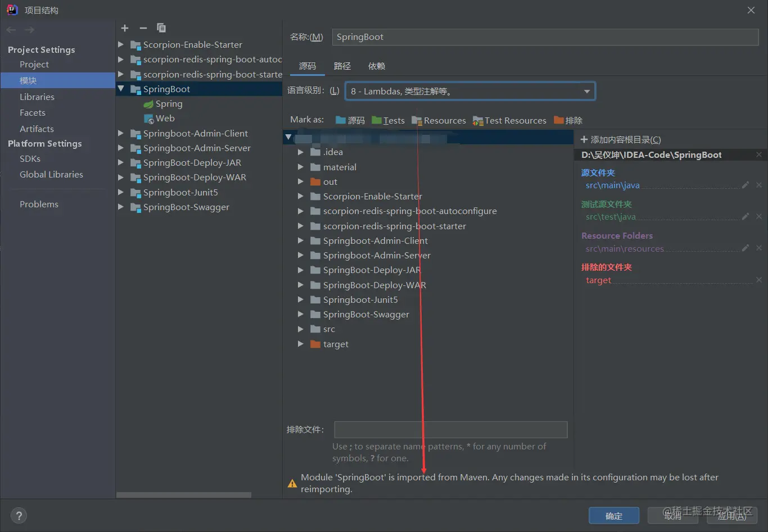Screen dimensions: 768x532
Task: Add a new module with the plus icon
Action: point(124,28)
